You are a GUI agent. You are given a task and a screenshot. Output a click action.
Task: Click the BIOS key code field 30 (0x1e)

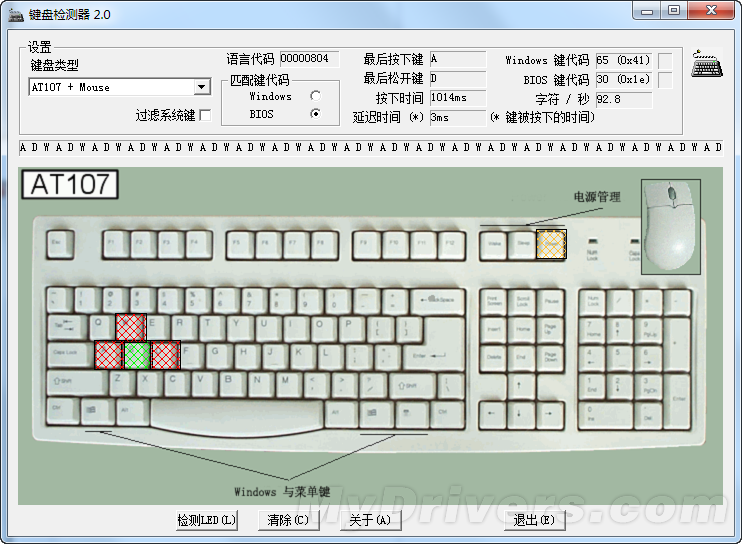tap(624, 79)
